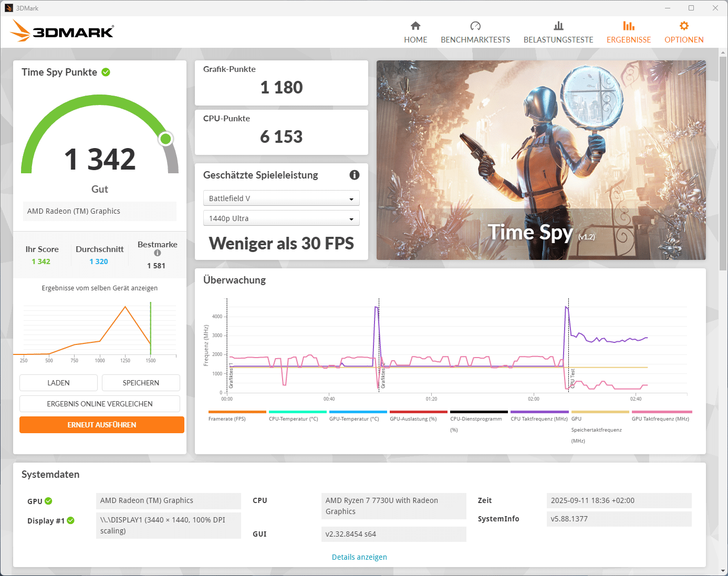Viewport: 728px width, 576px height.
Task: Click the Belastungsteste bar chart icon
Action: 558,26
